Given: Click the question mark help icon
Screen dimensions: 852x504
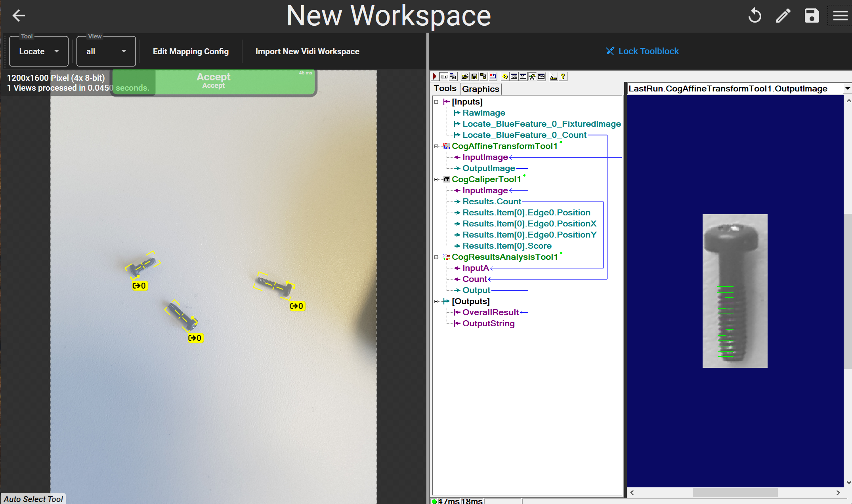Looking at the screenshot, I should point(563,76).
